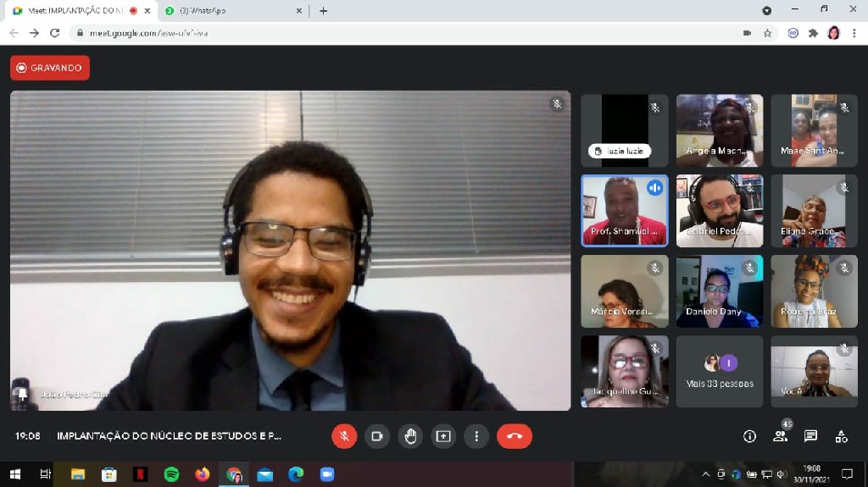Hang up with the red leave call button
The image size is (868, 487).
515,436
